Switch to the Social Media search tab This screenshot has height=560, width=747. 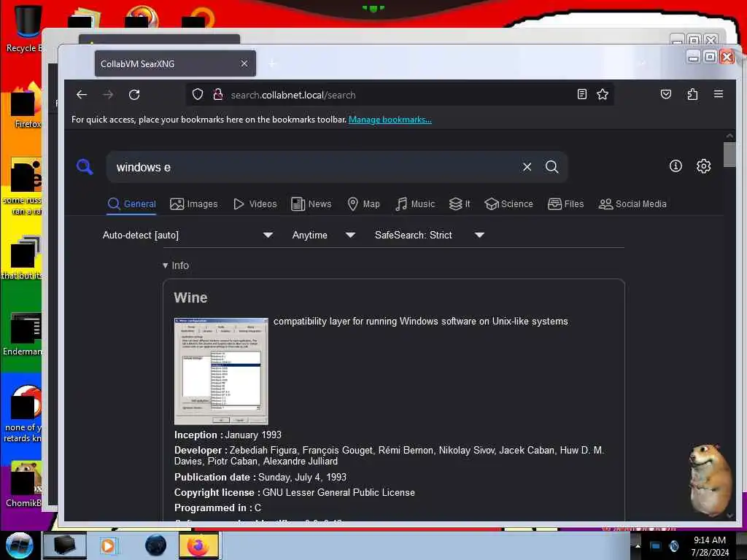[632, 204]
